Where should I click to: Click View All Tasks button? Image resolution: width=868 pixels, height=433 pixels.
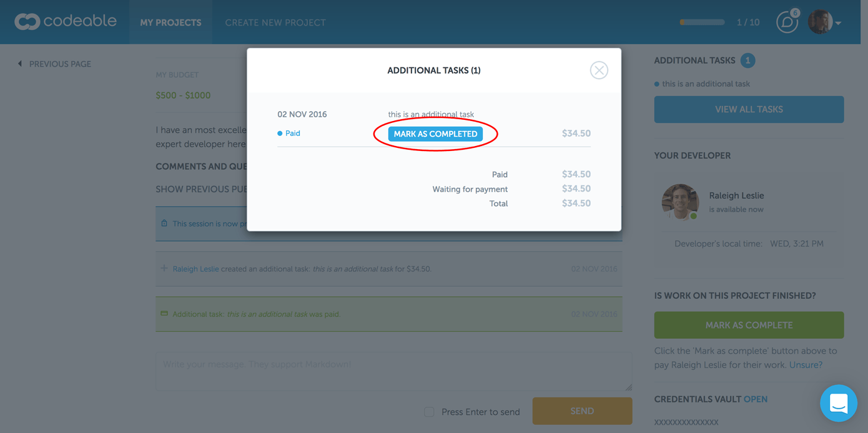tap(749, 109)
